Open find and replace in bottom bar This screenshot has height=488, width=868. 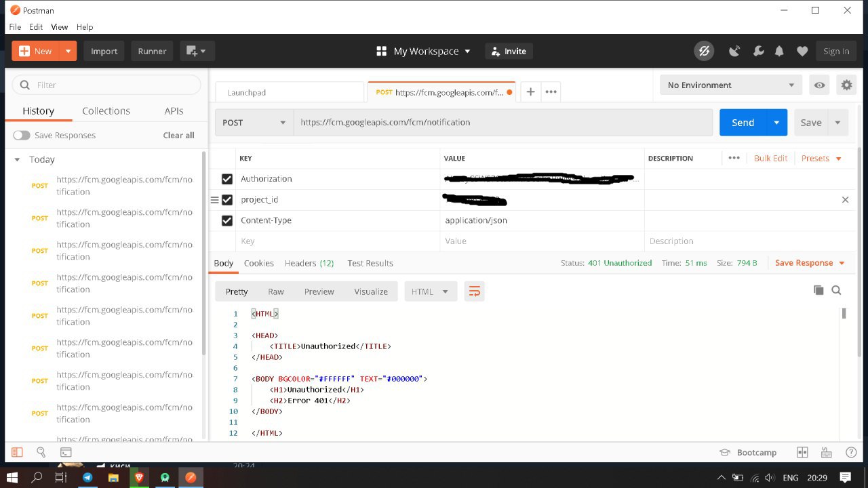click(41, 452)
